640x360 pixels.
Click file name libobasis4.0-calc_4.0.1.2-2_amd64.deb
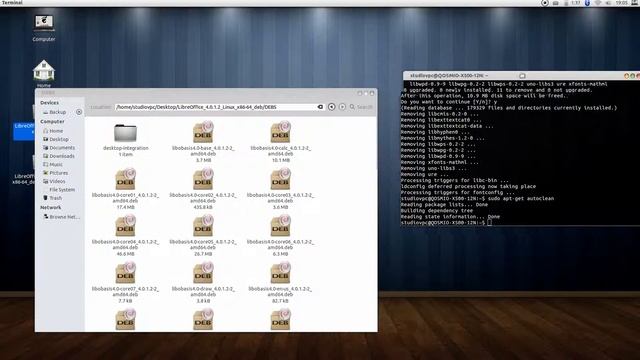click(x=280, y=151)
